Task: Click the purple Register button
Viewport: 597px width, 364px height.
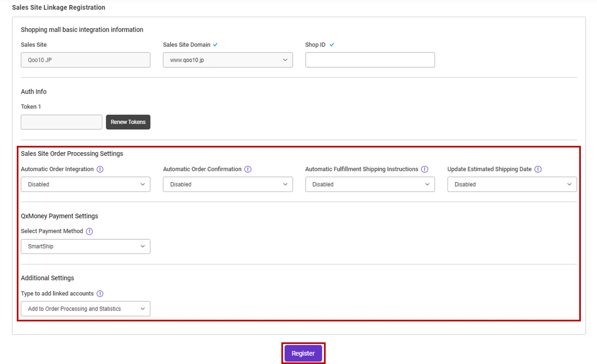Action: 303,353
